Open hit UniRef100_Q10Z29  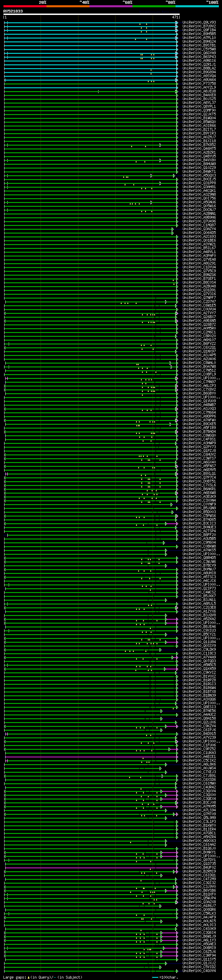(x=199, y=168)
